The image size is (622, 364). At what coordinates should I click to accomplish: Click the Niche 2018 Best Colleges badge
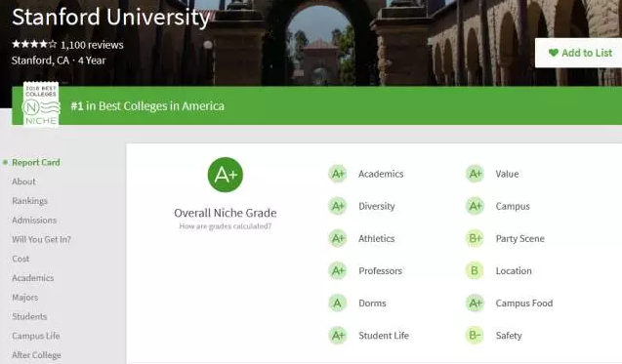click(x=41, y=103)
